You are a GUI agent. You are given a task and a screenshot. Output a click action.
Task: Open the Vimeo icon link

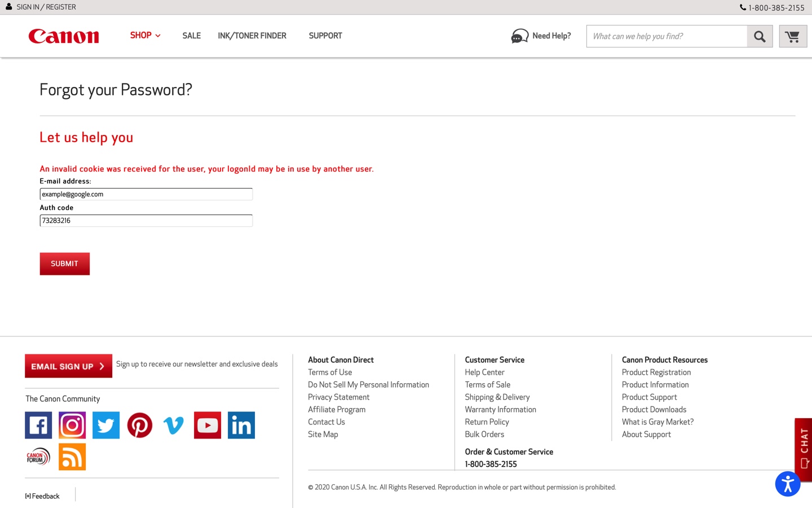point(174,425)
